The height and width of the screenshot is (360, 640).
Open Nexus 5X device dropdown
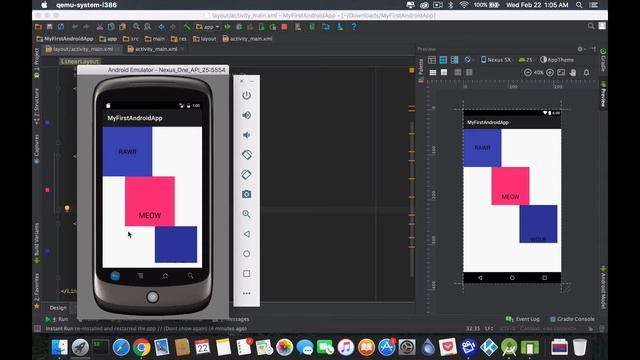(497, 60)
